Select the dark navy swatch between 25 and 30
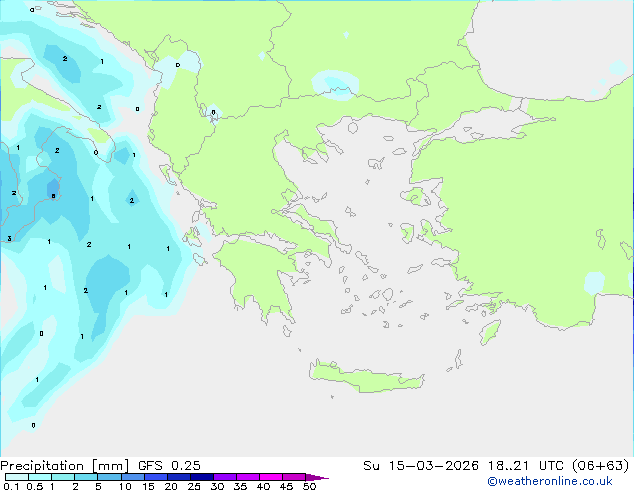The height and width of the screenshot is (490, 634). pyautogui.click(x=202, y=477)
